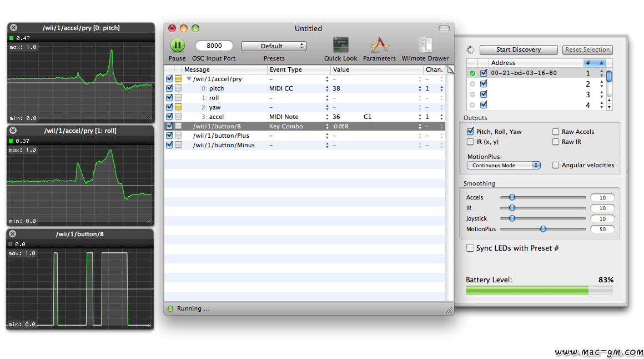The width and height of the screenshot is (644, 359).
Task: Adjust the IR smoothing slider
Action: pos(512,208)
